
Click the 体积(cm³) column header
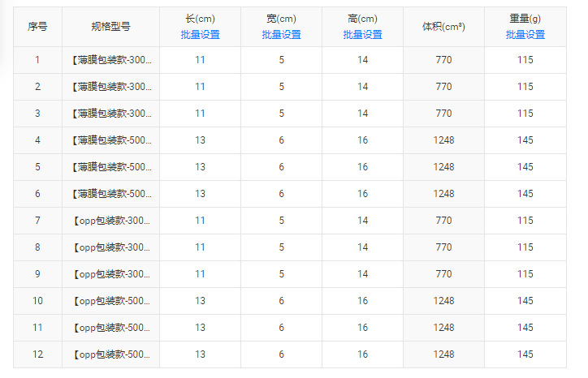point(443,27)
